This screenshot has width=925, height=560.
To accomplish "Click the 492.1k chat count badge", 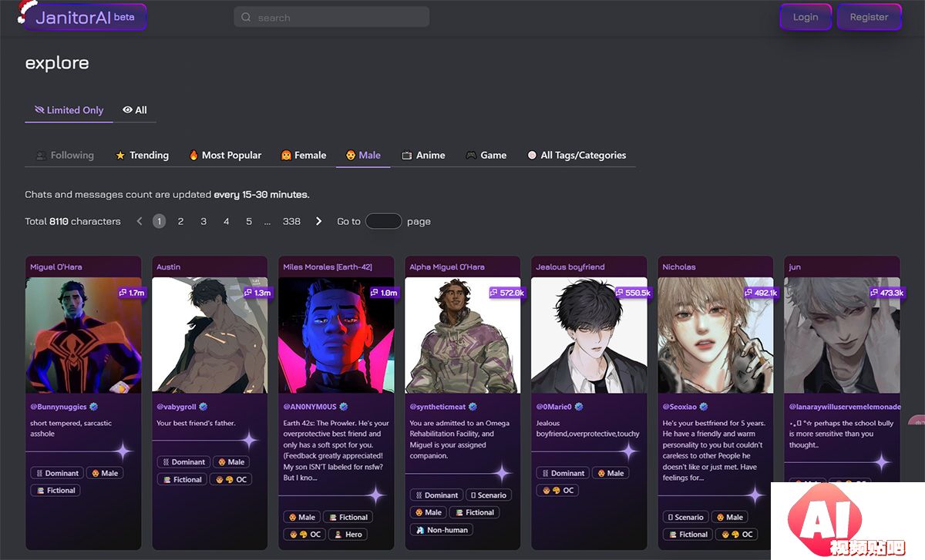I will tap(762, 293).
